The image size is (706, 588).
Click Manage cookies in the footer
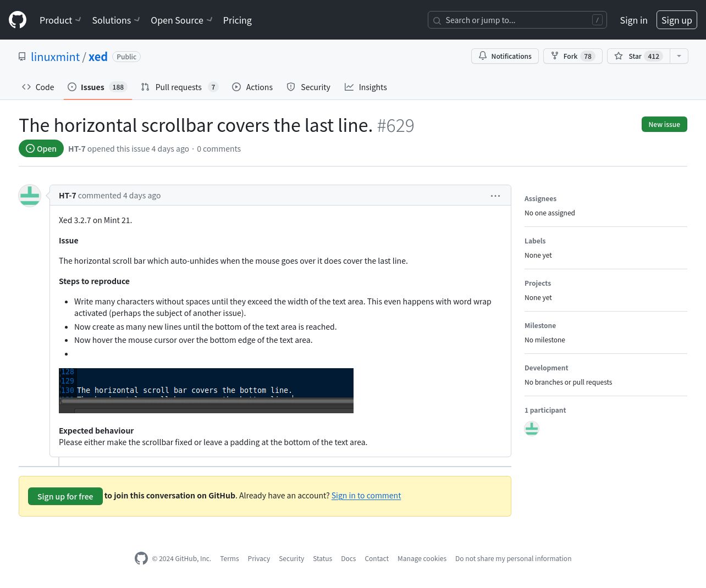(422, 558)
